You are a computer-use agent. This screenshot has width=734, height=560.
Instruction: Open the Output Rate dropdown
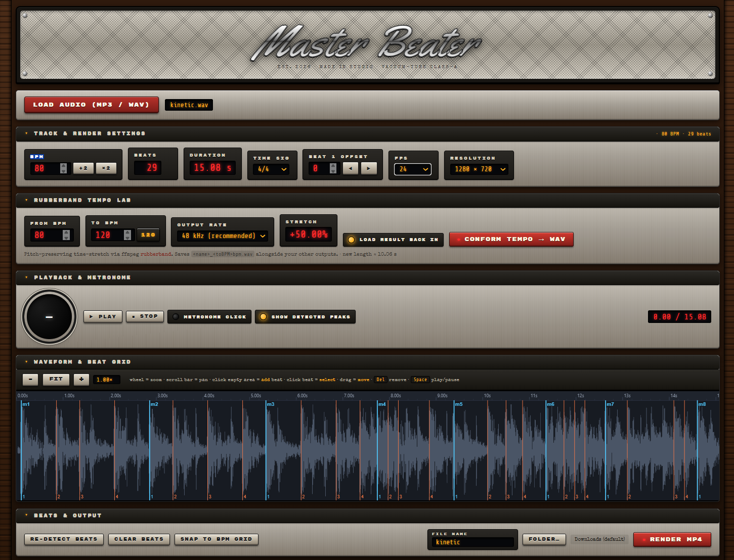click(223, 236)
